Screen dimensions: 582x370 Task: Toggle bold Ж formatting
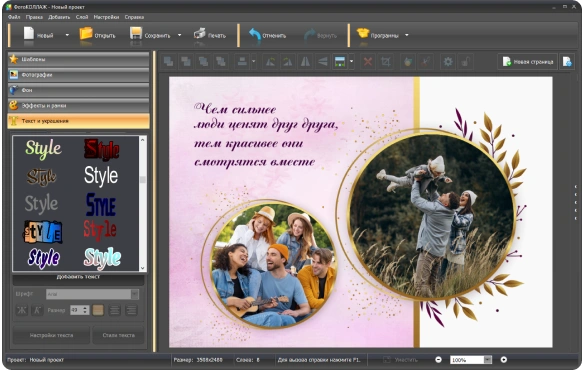click(x=22, y=310)
